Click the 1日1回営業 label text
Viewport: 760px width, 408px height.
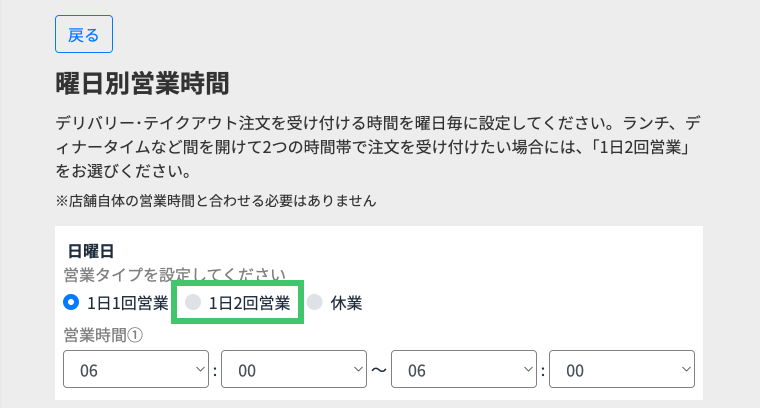click(x=127, y=303)
